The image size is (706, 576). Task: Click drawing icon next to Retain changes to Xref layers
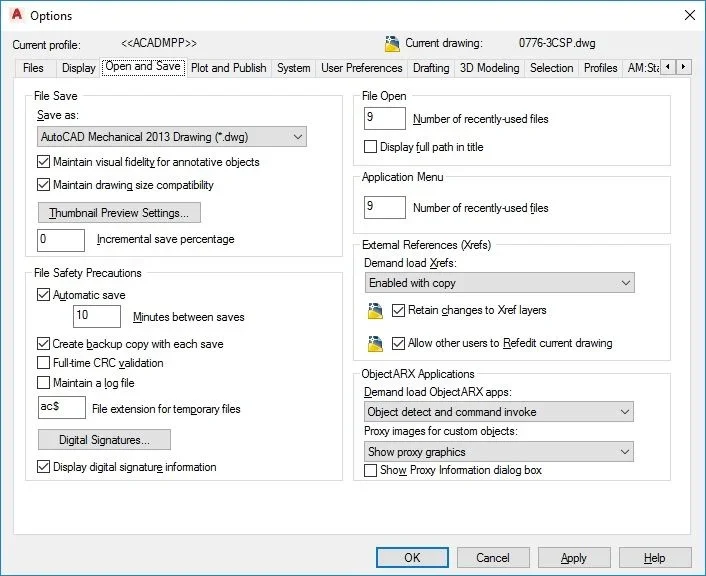(x=375, y=311)
